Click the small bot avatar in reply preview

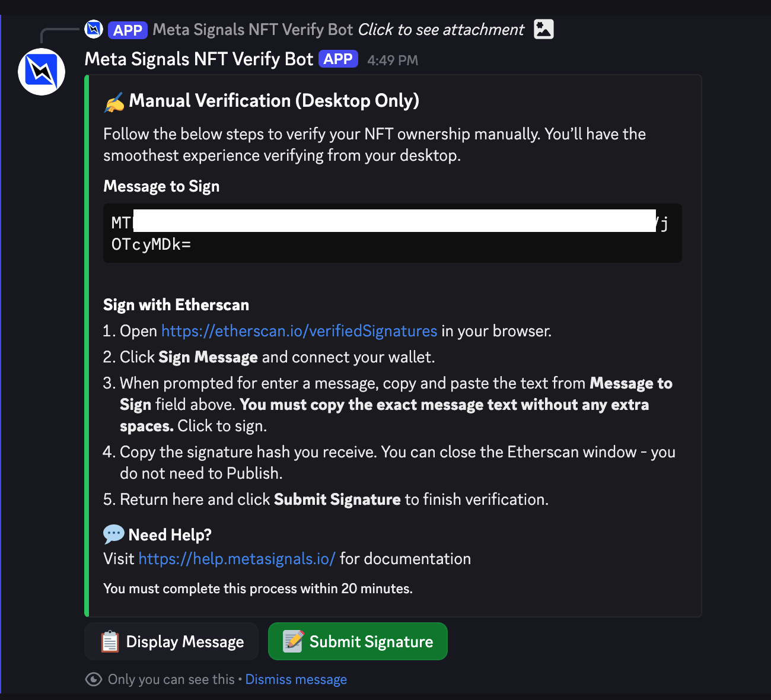coord(94,29)
